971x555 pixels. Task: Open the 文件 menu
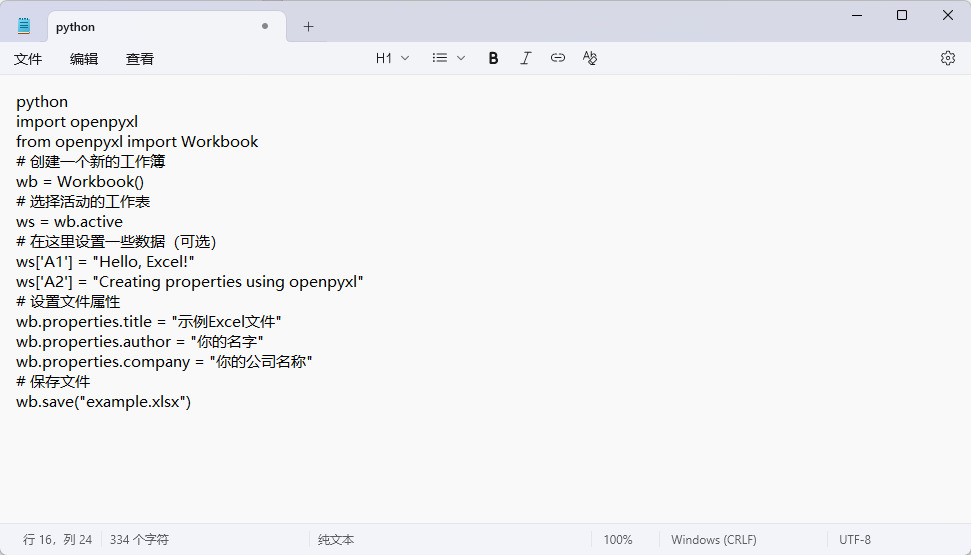coord(28,59)
